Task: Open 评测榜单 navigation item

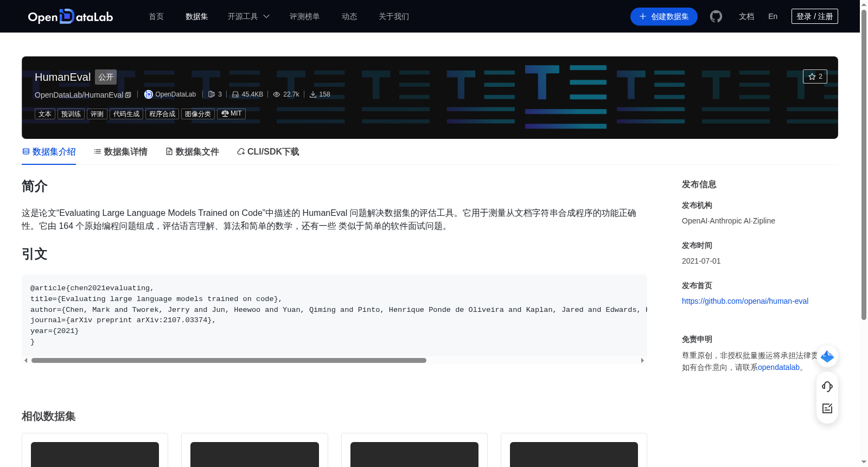Action: [x=304, y=16]
